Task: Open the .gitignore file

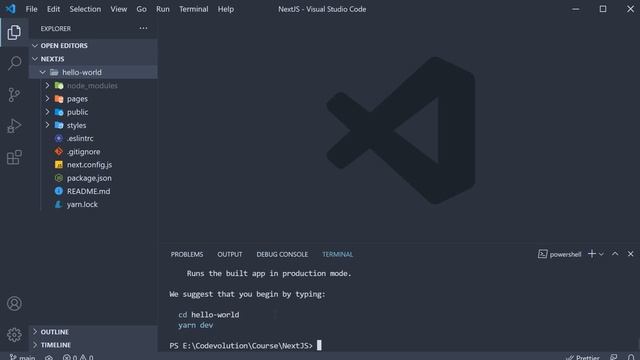Action: 93,151
